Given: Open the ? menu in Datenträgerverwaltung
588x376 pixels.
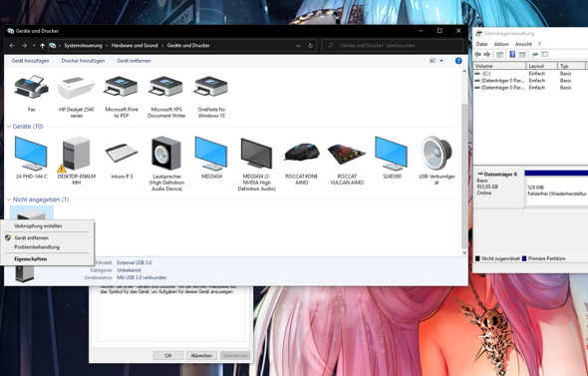Looking at the screenshot, I should click(539, 44).
